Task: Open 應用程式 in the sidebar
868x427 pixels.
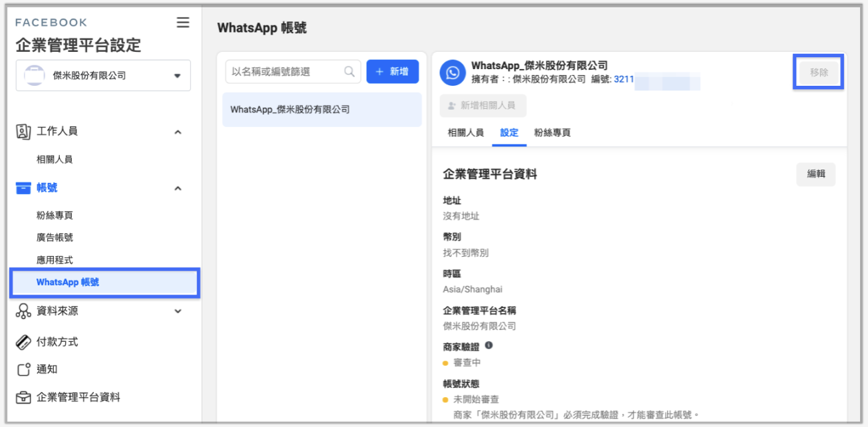Action: point(55,260)
